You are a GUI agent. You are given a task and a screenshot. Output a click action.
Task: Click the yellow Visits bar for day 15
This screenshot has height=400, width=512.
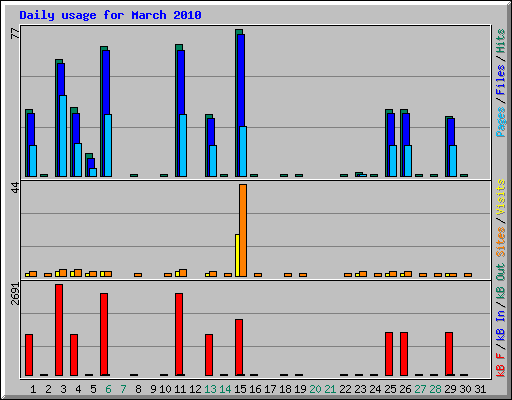coord(237,255)
